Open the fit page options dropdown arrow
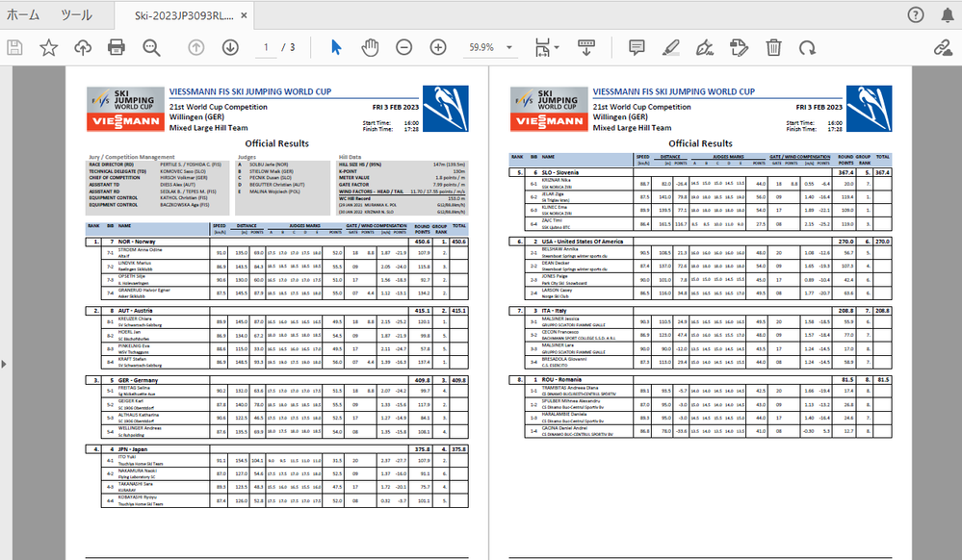This screenshot has height=560, width=962. point(557,47)
